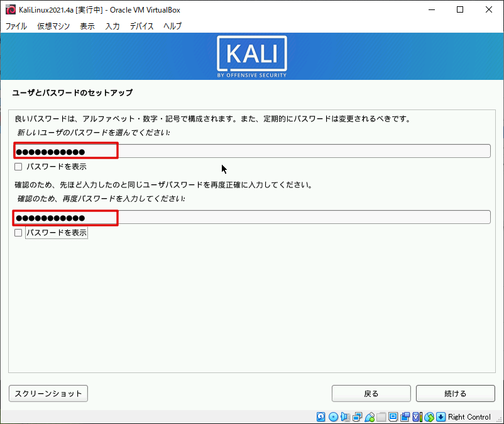The width and height of the screenshot is (504, 424).
Task: Click the recording status icon
Action: pyautogui.click(x=405, y=417)
